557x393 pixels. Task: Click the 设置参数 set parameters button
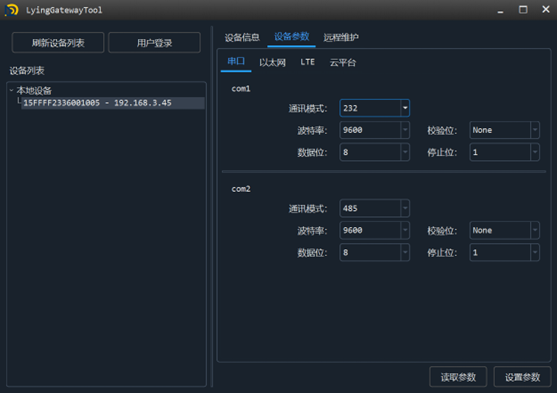tap(522, 377)
